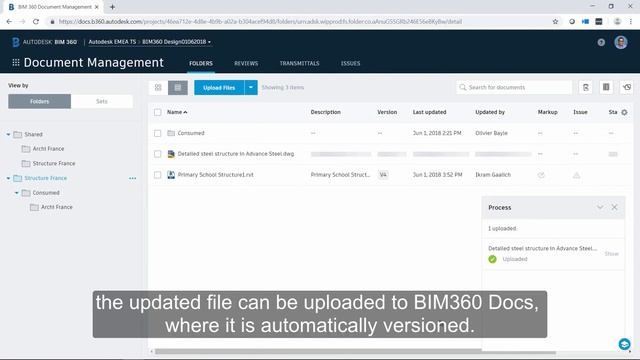Open table column settings gear
Screen dimensions: 640x360
(624, 112)
